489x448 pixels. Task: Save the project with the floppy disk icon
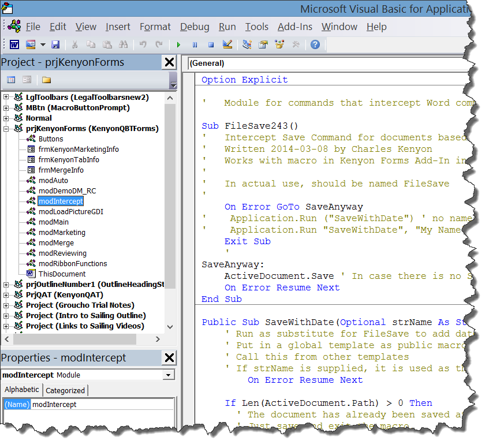tap(55, 44)
